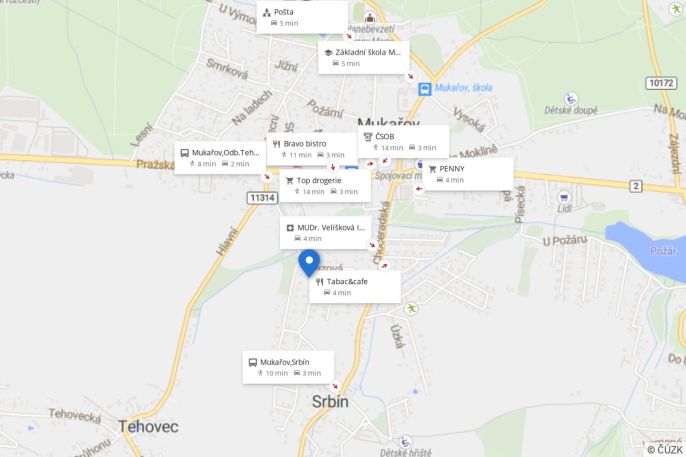Click the Dětské hřiště playground icon

405,441
